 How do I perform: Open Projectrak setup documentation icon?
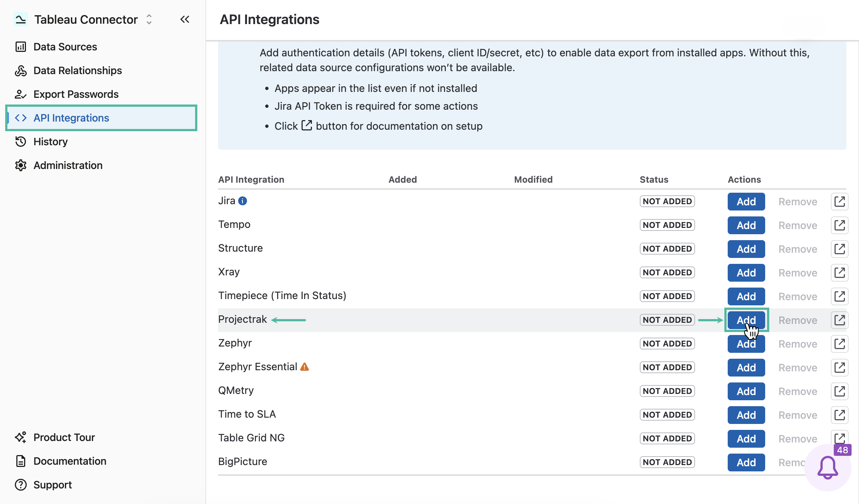point(840,320)
